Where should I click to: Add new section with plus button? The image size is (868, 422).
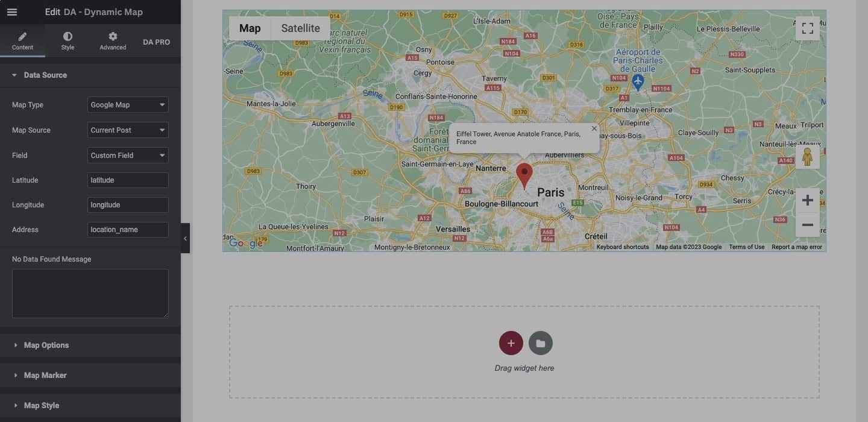tap(511, 343)
